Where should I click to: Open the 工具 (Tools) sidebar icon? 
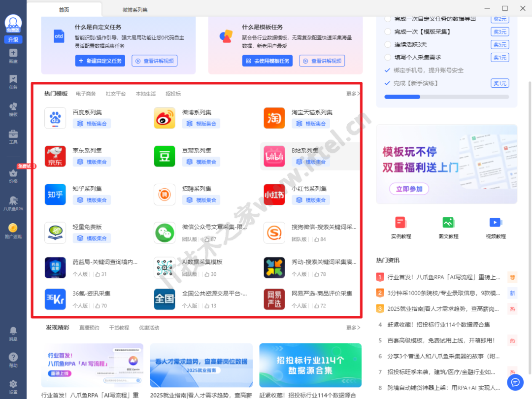13,136
